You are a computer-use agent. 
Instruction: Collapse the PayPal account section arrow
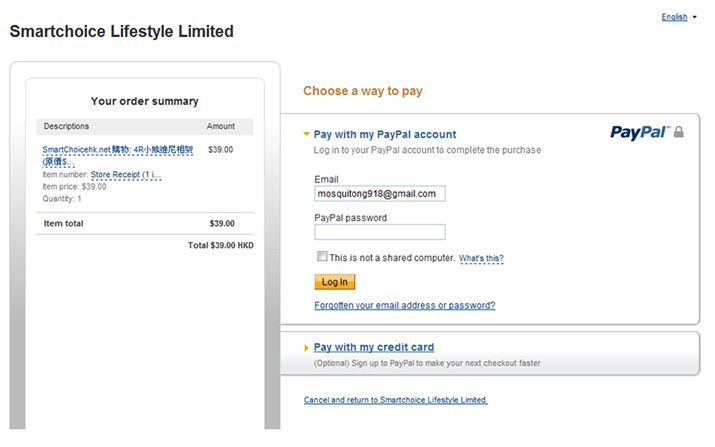coord(306,134)
